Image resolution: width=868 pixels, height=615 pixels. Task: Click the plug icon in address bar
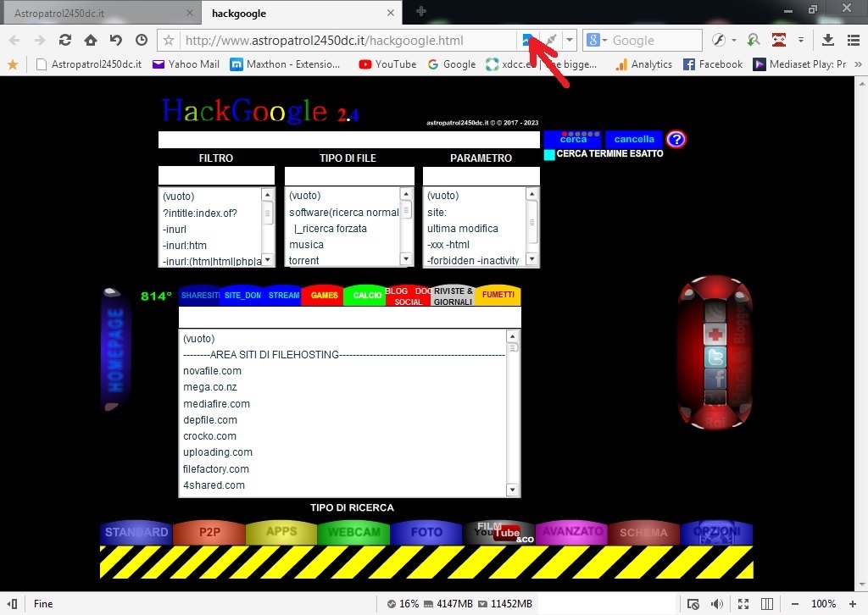click(x=551, y=40)
